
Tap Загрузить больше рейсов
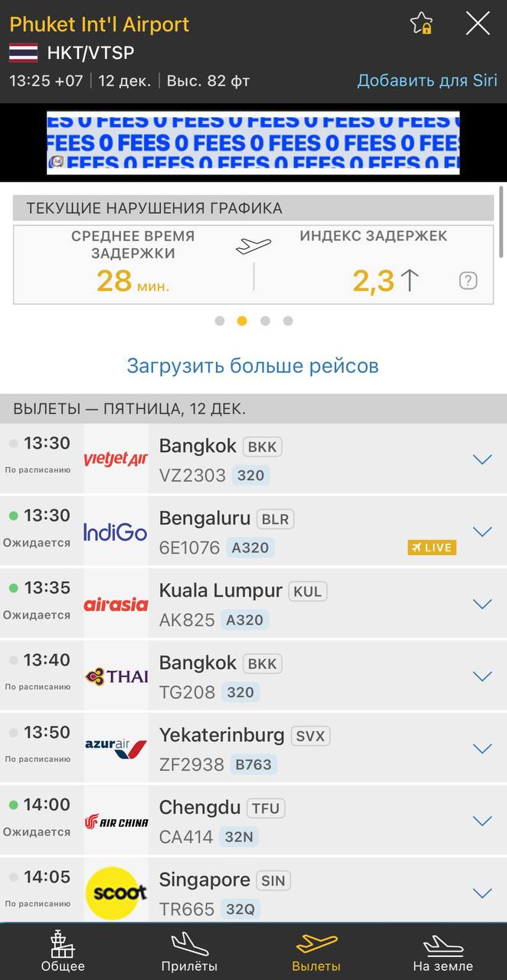[x=253, y=365]
